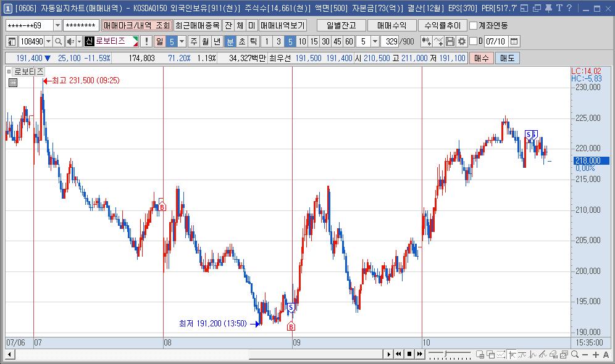Image resolution: width=615 pixels, height=364 pixels.
Task: Open the 매매수익 trading profit view
Action: coord(392,25)
